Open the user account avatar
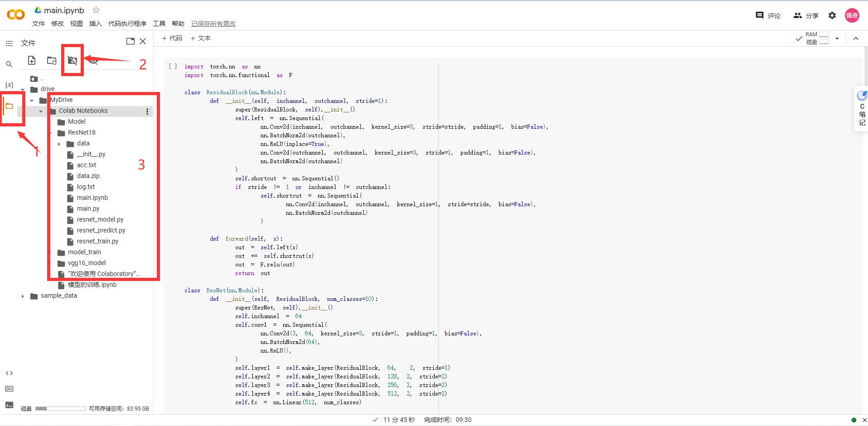 [x=852, y=15]
